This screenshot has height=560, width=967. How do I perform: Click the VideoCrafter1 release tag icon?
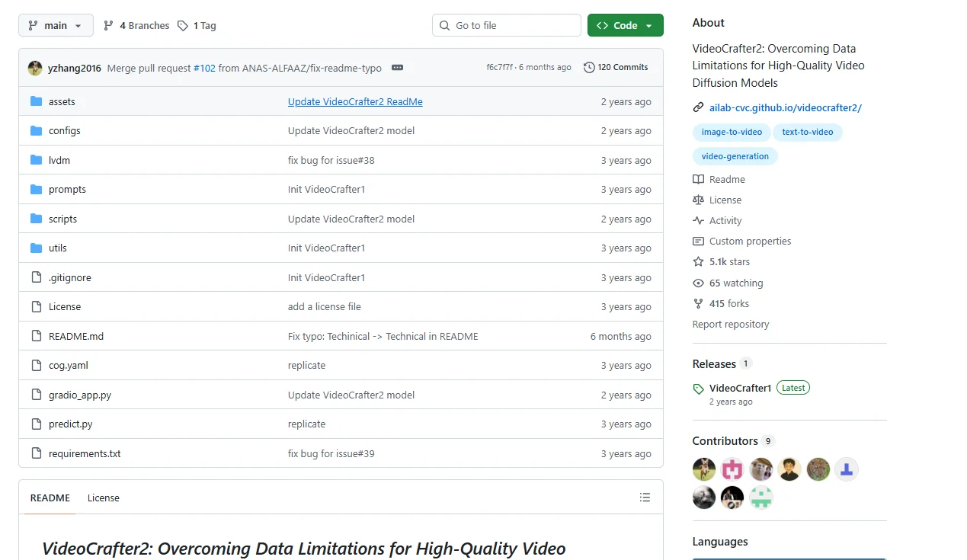click(699, 389)
